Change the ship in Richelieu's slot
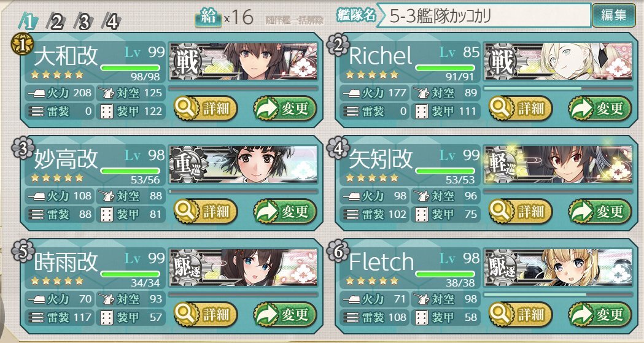The height and width of the screenshot is (343, 644). pyautogui.click(x=600, y=109)
